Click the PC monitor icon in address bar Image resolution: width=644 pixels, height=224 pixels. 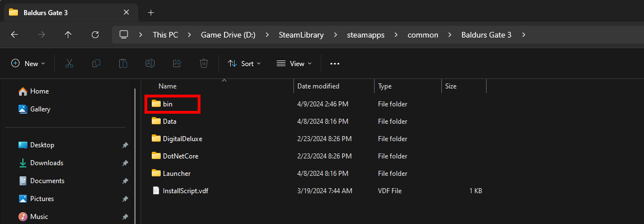(x=124, y=35)
